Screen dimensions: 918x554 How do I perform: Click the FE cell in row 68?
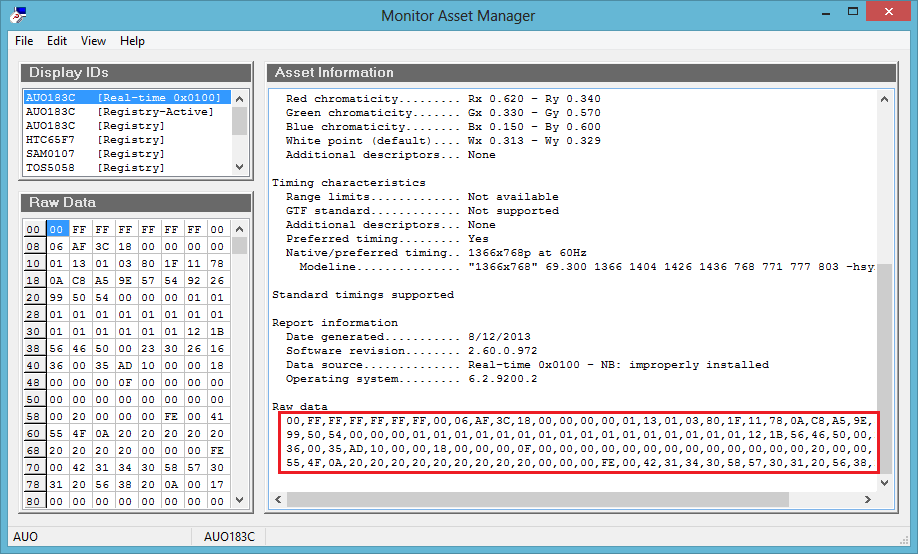pos(217,450)
